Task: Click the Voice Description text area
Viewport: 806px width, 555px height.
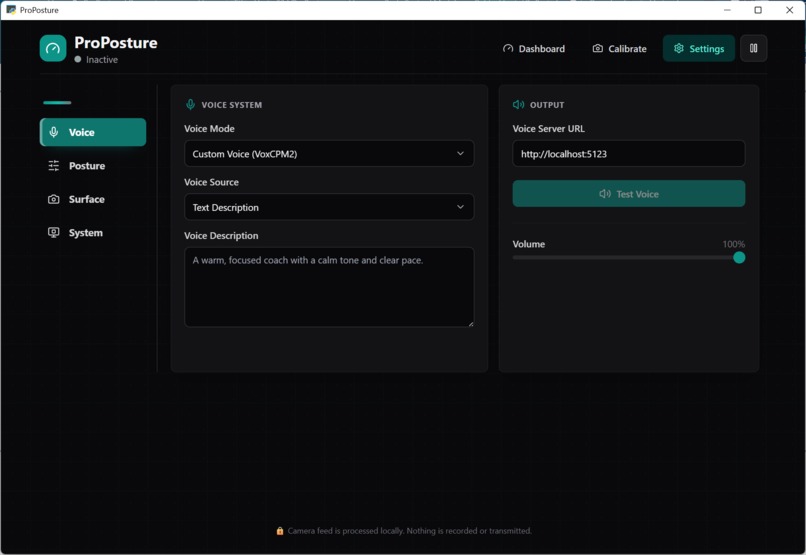Action: click(329, 287)
